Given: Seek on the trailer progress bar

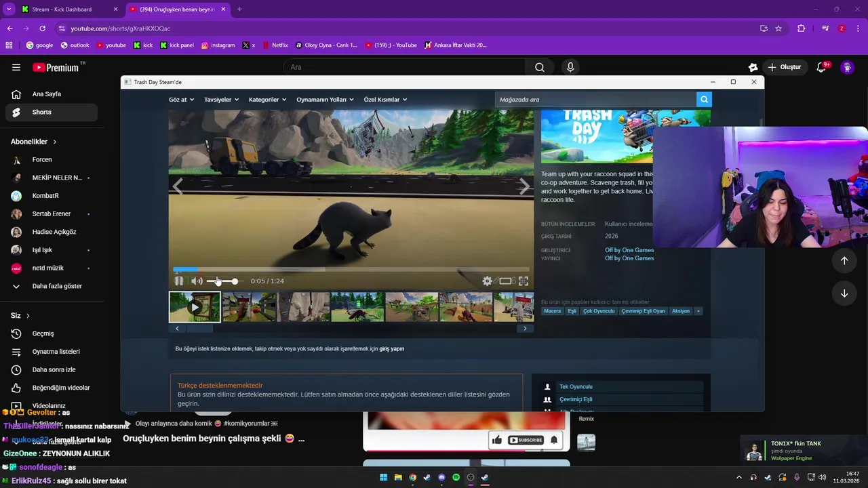Looking at the screenshot, I should [351, 269].
